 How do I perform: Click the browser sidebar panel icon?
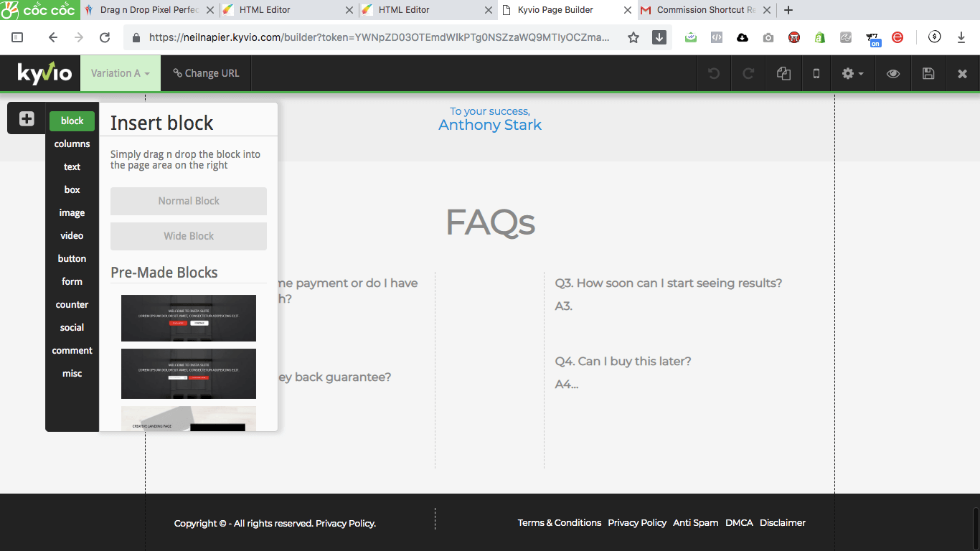(x=18, y=37)
